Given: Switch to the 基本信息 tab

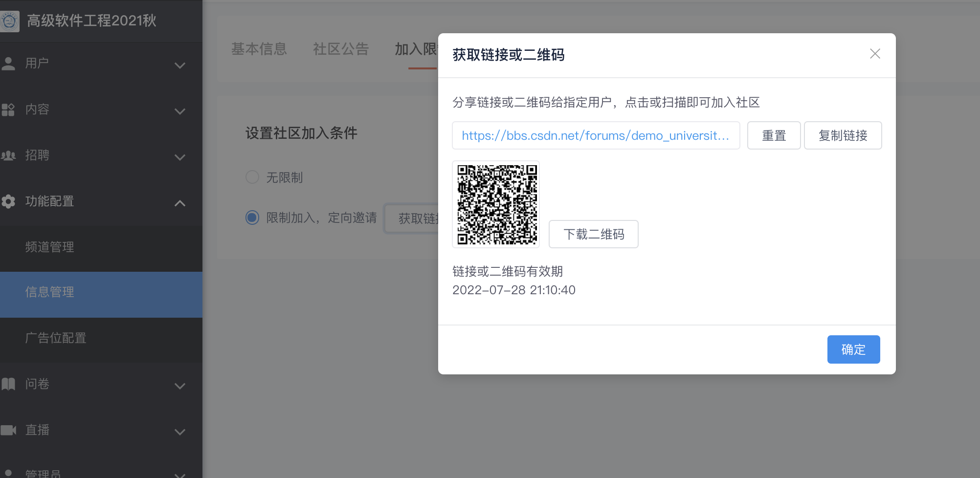Looking at the screenshot, I should pos(259,49).
